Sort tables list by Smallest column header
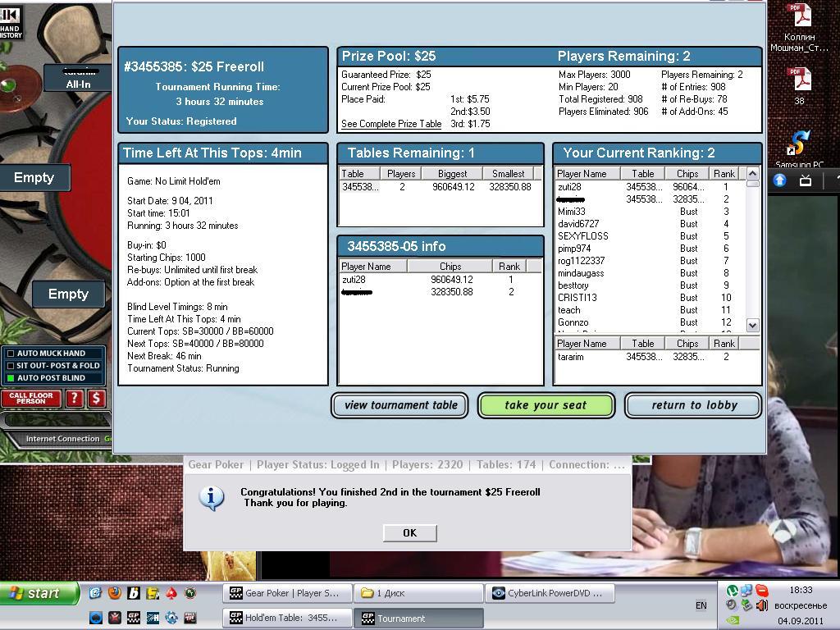The image size is (840, 630). tap(508, 174)
